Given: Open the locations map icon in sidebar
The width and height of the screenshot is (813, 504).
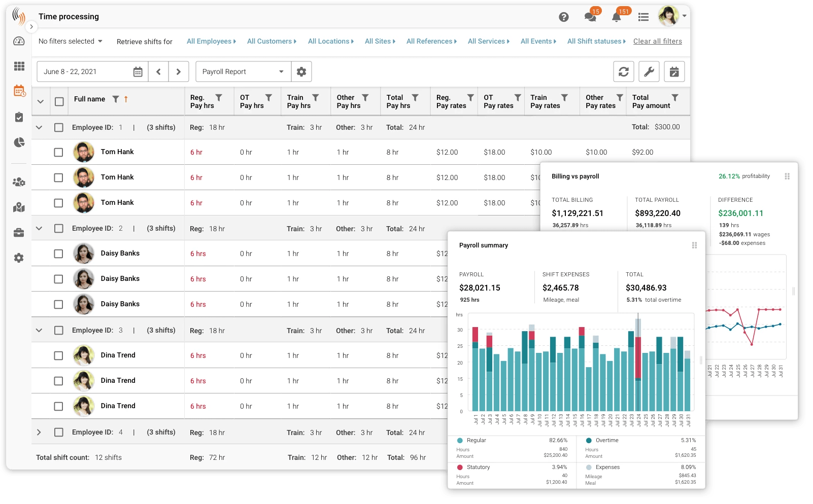Looking at the screenshot, I should (x=19, y=207).
